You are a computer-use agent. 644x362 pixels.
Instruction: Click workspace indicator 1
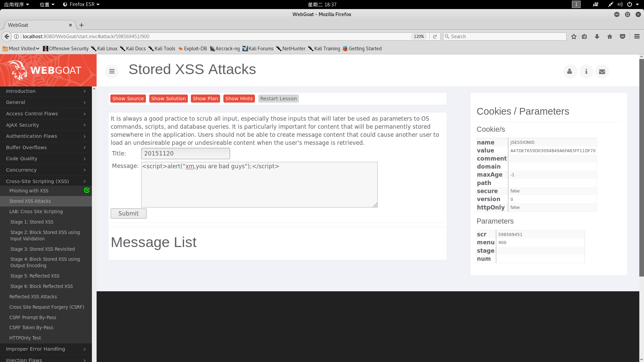pyautogui.click(x=576, y=4)
